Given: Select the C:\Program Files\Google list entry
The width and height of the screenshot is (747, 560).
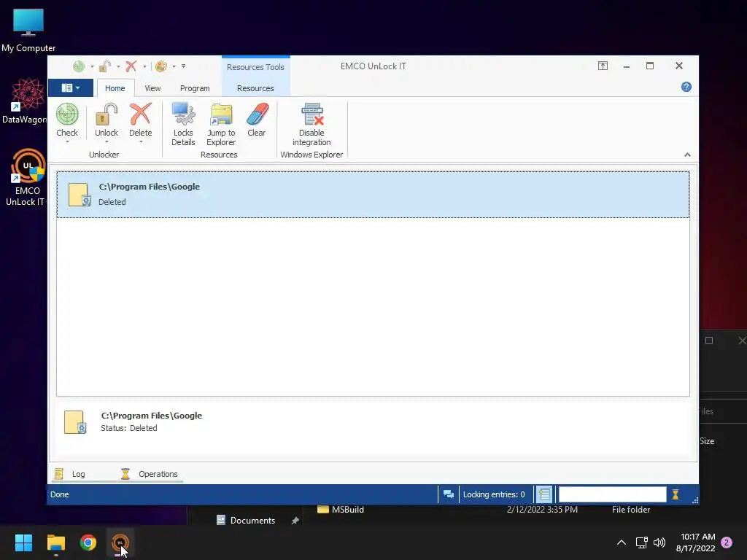Looking at the screenshot, I should pos(373,194).
